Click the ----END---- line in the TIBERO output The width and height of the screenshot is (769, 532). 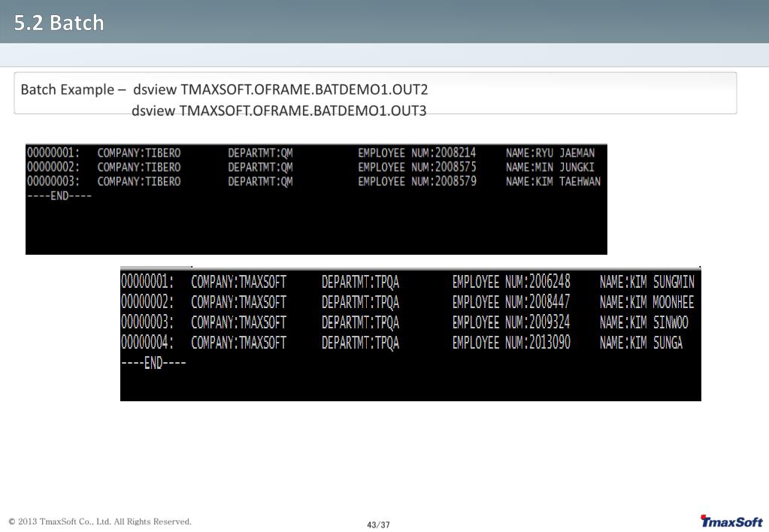(x=59, y=196)
